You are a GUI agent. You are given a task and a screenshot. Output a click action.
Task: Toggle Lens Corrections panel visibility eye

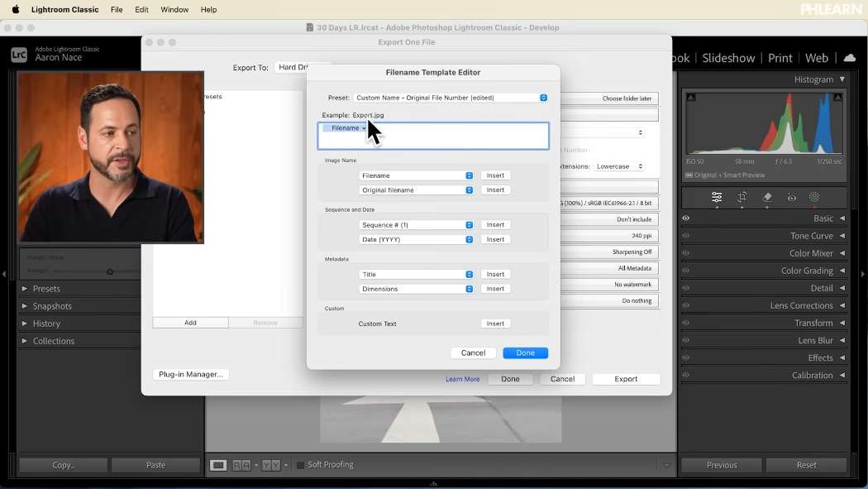pos(686,305)
